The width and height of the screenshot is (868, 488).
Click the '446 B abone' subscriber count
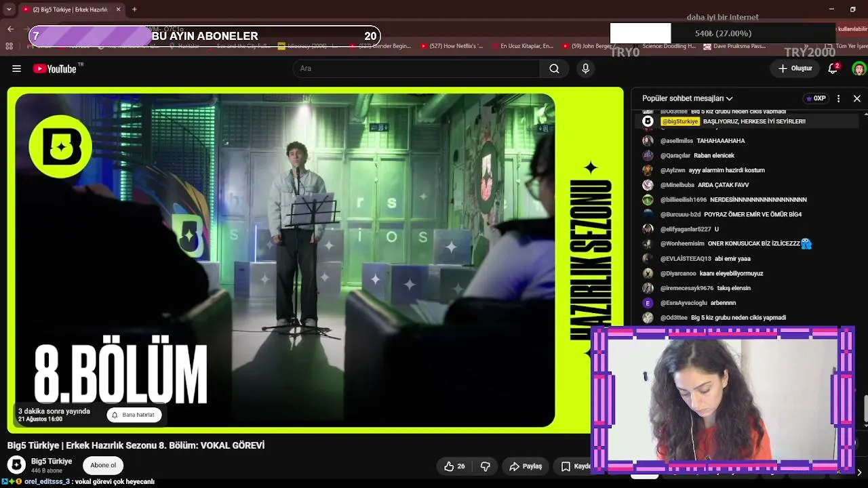pos(47,471)
